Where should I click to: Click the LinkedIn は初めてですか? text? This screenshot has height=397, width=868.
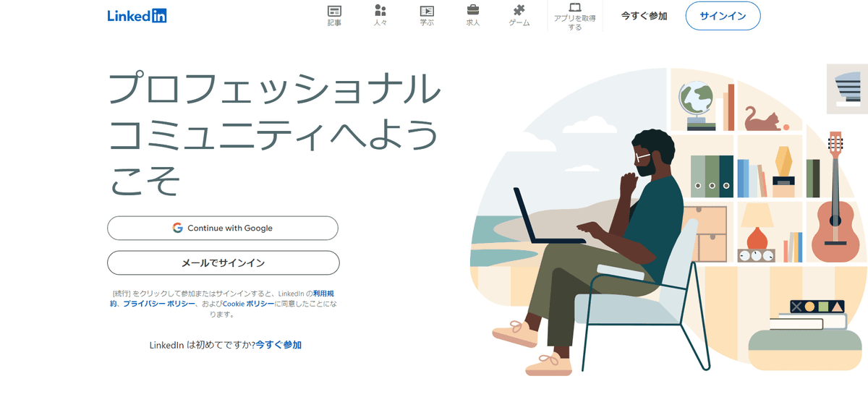[202, 345]
